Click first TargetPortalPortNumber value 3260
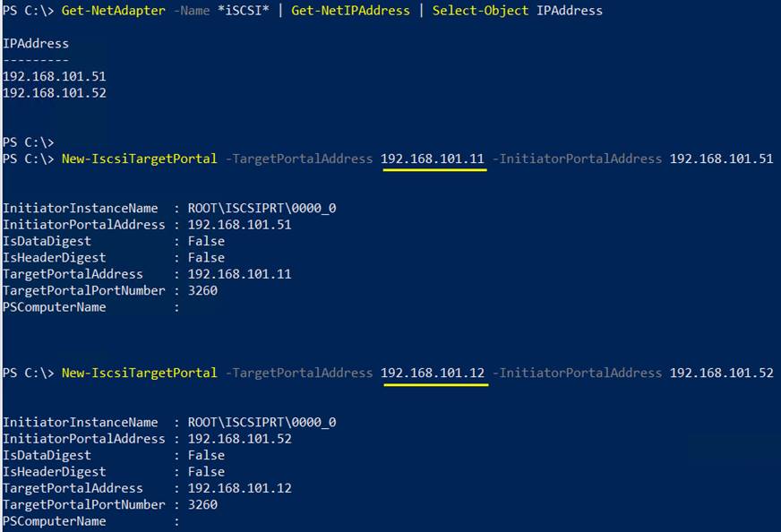Screen dimensions: 781x532 (202, 290)
